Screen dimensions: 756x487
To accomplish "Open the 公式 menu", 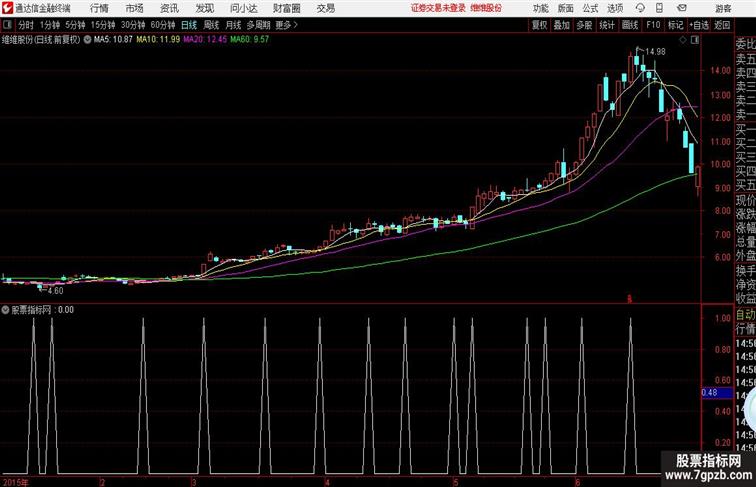I will click(x=590, y=8).
